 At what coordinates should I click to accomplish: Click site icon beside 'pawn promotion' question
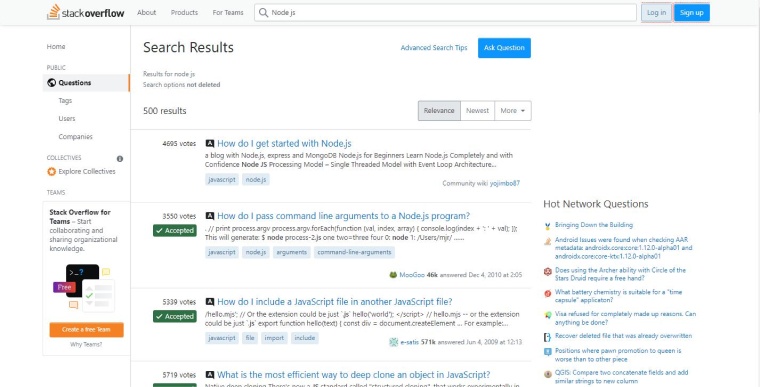[x=548, y=352]
